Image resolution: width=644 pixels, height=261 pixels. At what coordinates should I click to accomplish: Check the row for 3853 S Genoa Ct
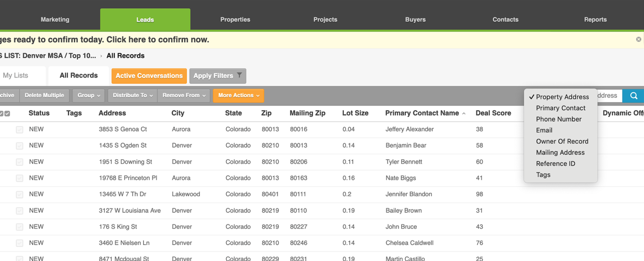[x=19, y=129]
